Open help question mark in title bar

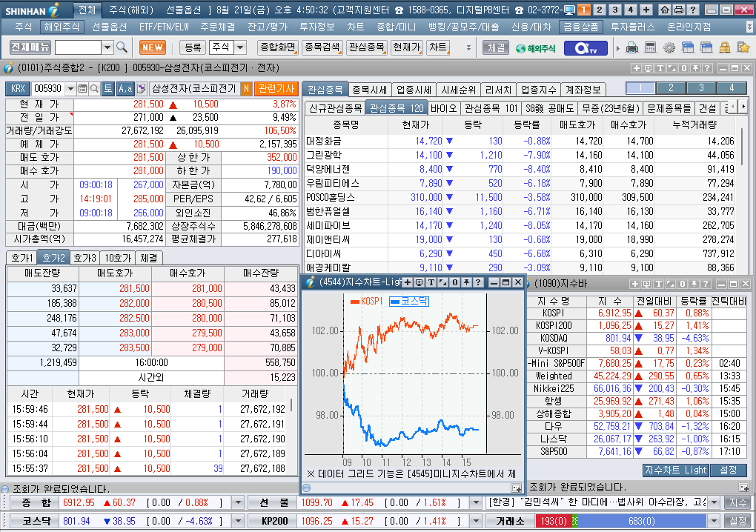point(693,10)
